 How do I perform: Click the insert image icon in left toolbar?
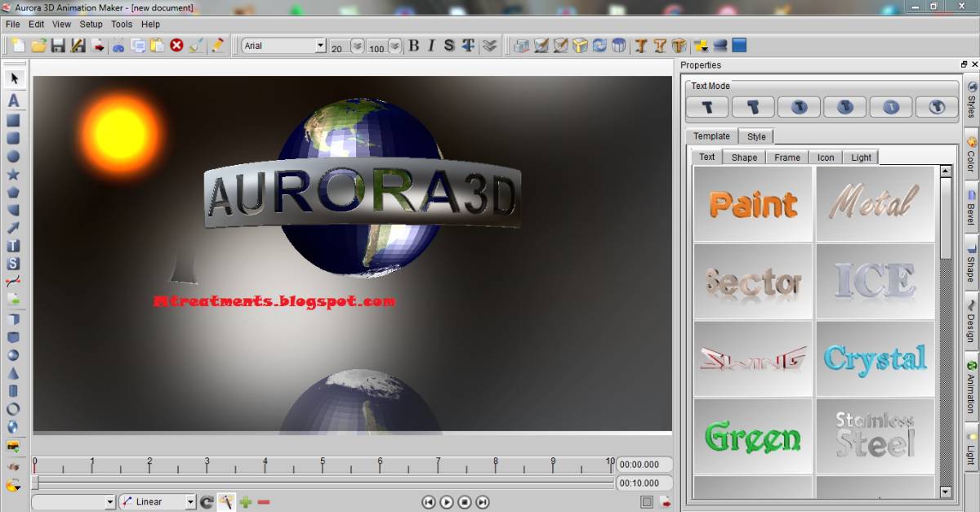click(13, 447)
